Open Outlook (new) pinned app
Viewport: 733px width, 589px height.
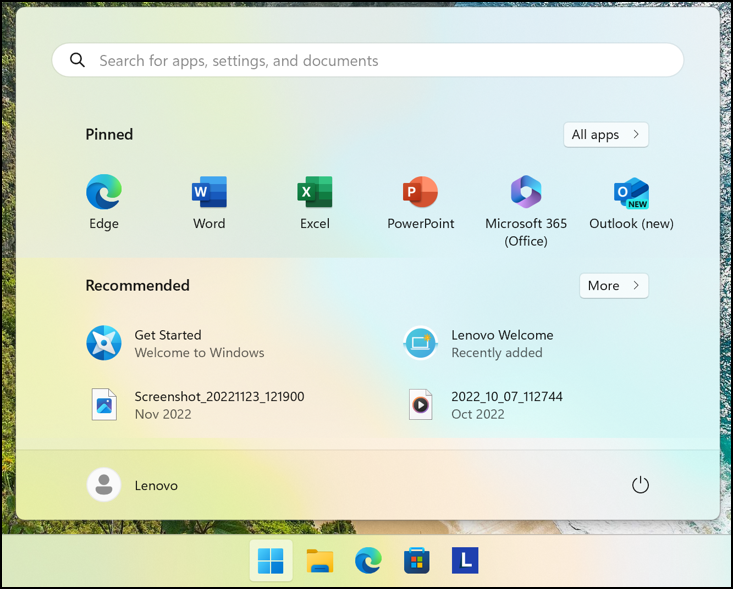point(631,202)
